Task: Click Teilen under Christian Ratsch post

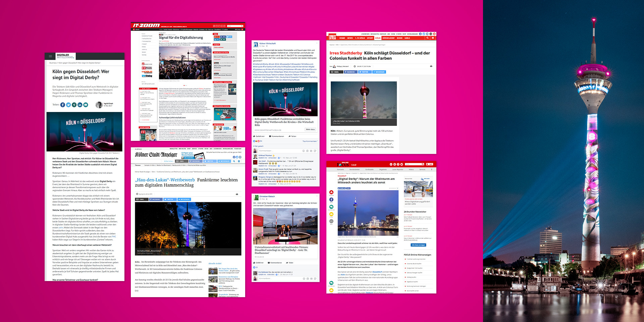Action: tap(289, 263)
